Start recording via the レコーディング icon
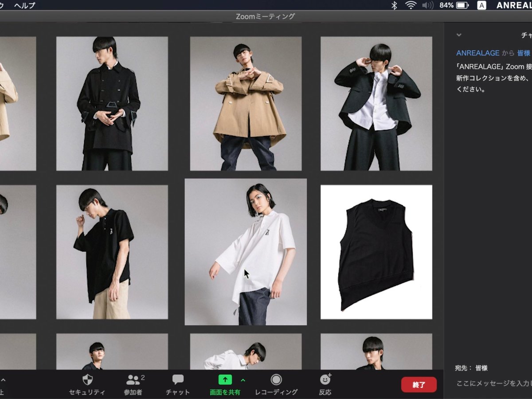The width and height of the screenshot is (532, 399). 276,380
